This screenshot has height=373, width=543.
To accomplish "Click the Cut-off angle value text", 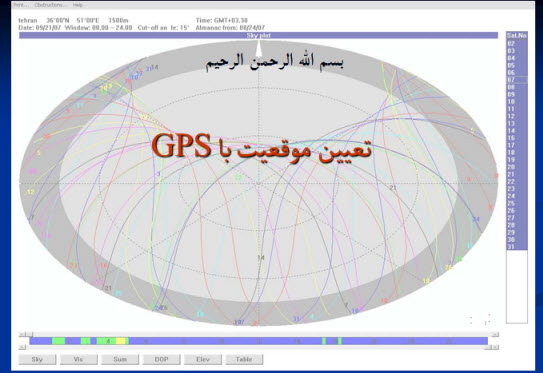I will coord(163,28).
